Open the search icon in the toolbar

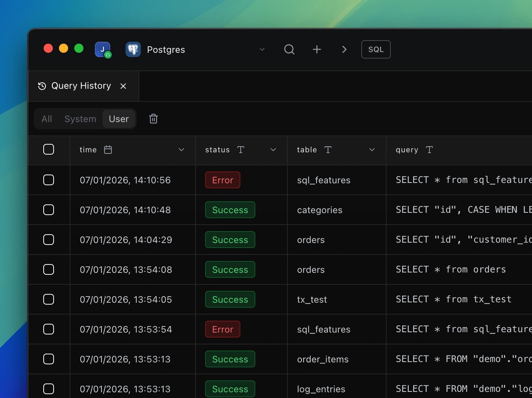289,49
